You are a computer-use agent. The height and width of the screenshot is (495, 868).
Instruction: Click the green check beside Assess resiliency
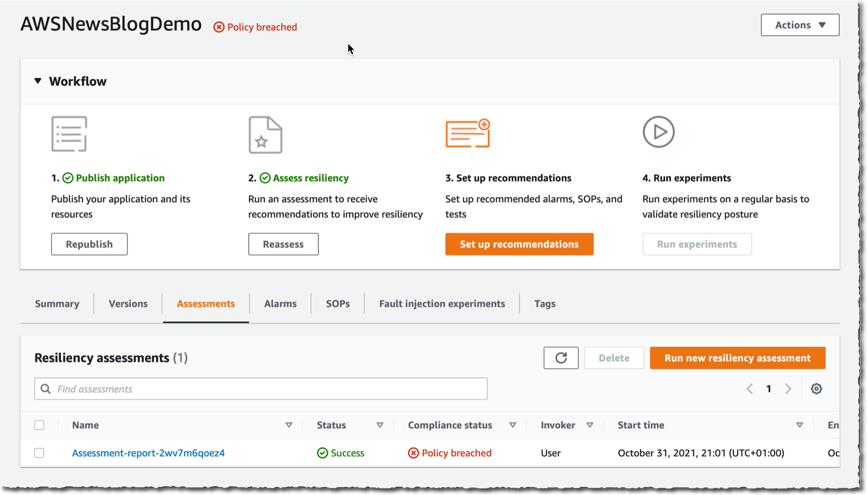[x=265, y=178]
